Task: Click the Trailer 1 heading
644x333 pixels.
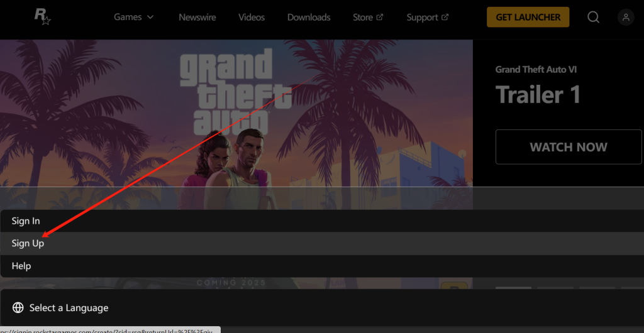Action: click(x=538, y=94)
